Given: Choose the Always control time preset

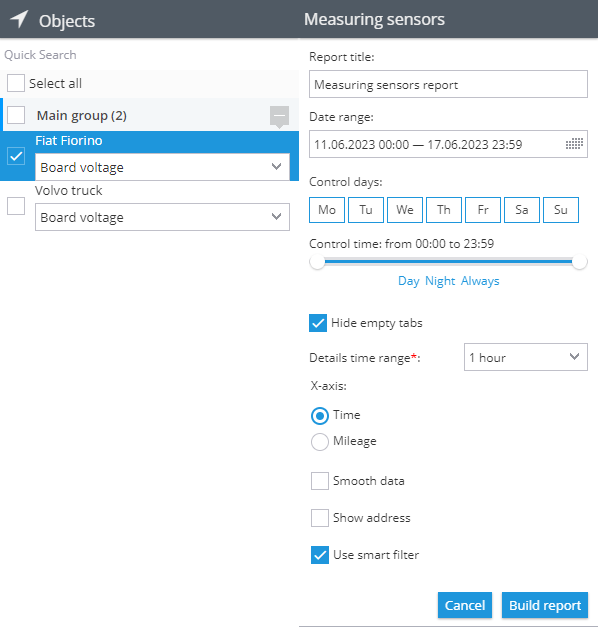Looking at the screenshot, I should [480, 281].
